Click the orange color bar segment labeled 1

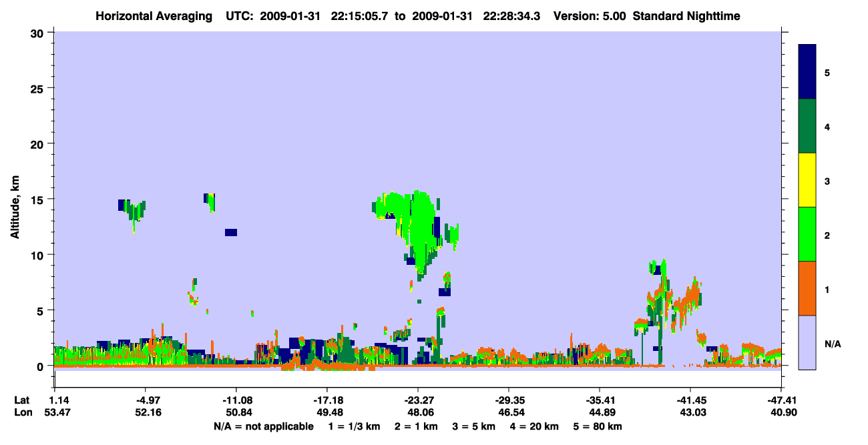click(x=807, y=288)
